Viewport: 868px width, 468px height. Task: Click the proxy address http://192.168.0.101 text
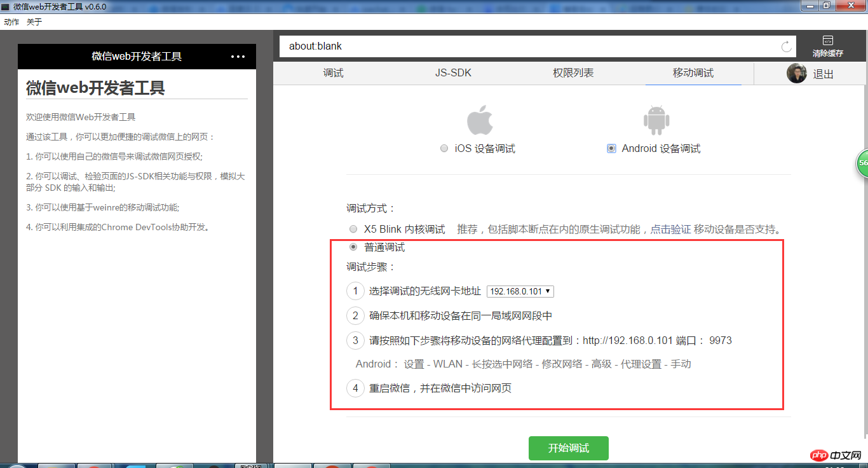pyautogui.click(x=627, y=340)
